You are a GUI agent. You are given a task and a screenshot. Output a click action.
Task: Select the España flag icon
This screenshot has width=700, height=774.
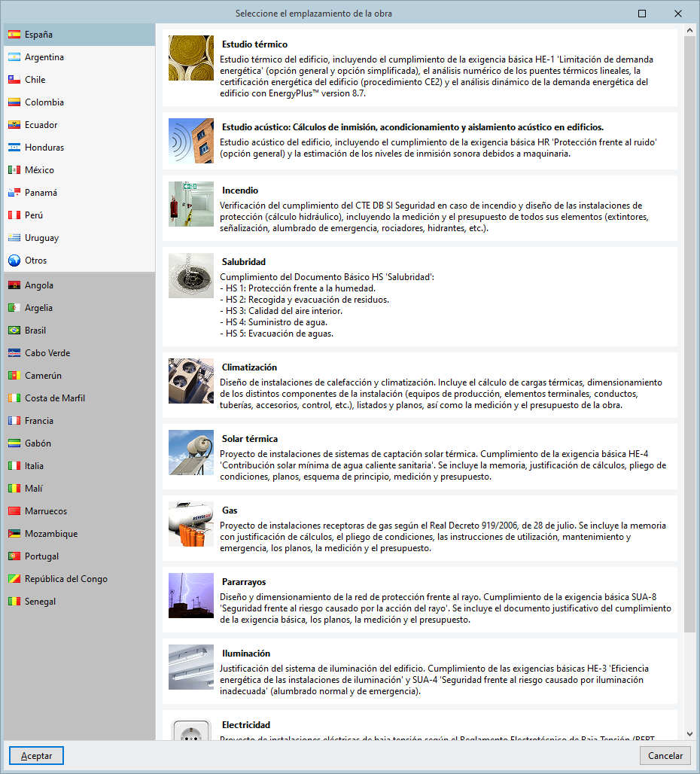click(x=14, y=35)
